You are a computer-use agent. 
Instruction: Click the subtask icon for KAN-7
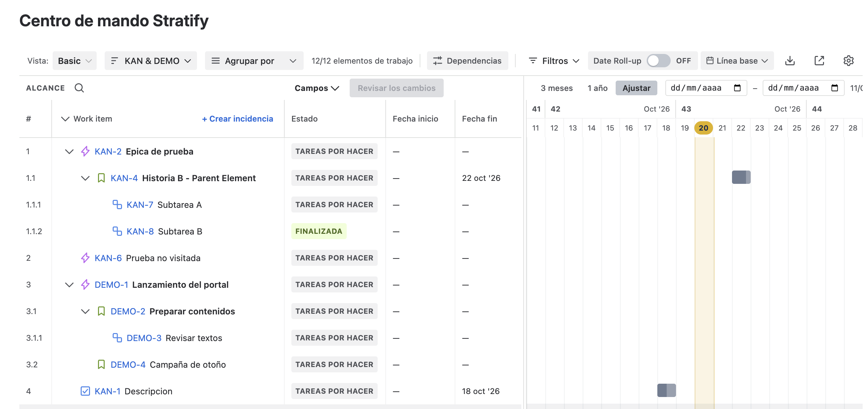tap(117, 204)
